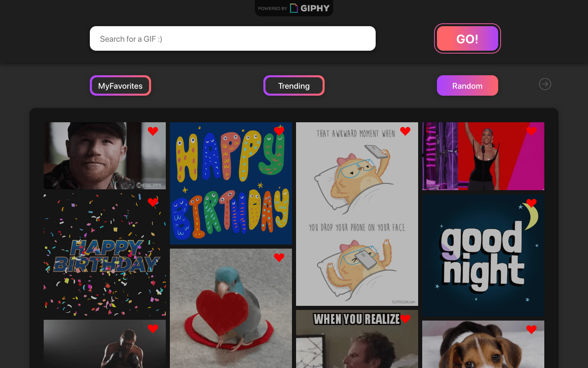Viewport: 588px width, 368px height.
Task: Click heart icon on beagle puppy GIF
Action: click(x=531, y=330)
